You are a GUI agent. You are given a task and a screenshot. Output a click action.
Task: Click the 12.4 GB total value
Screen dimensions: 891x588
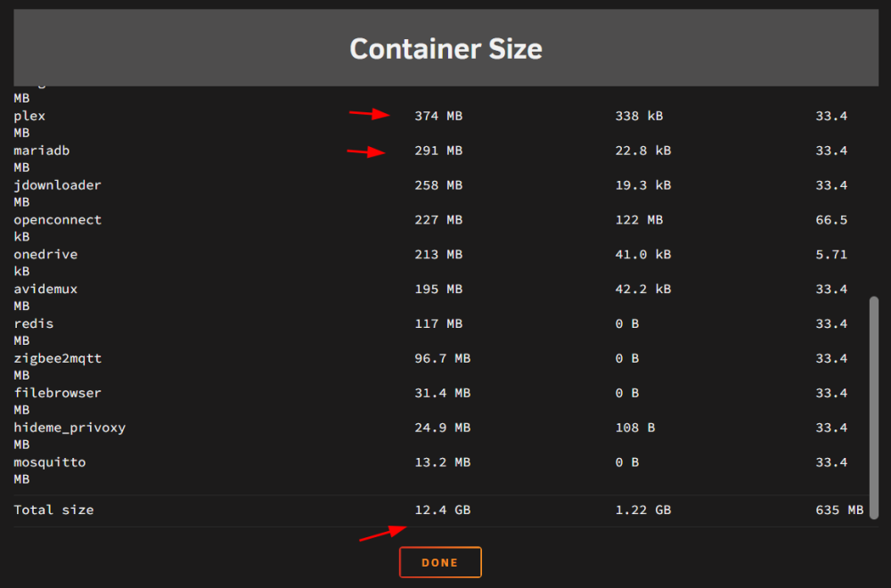442,510
